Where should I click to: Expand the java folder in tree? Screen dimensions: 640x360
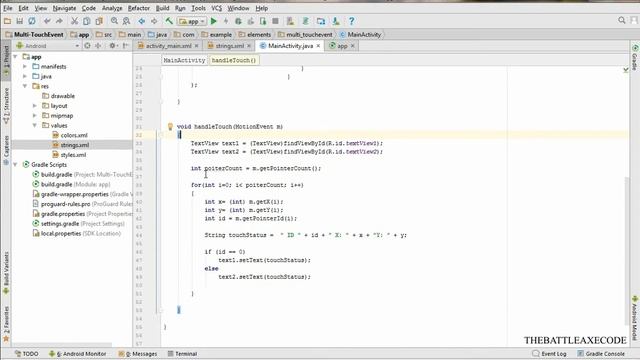point(25,76)
